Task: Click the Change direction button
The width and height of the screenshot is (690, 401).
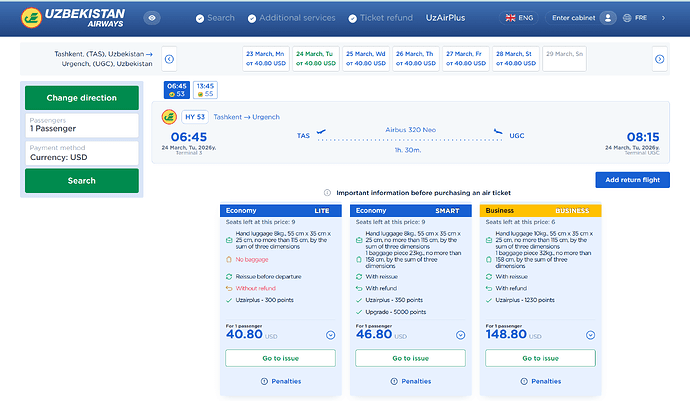Action: [82, 98]
